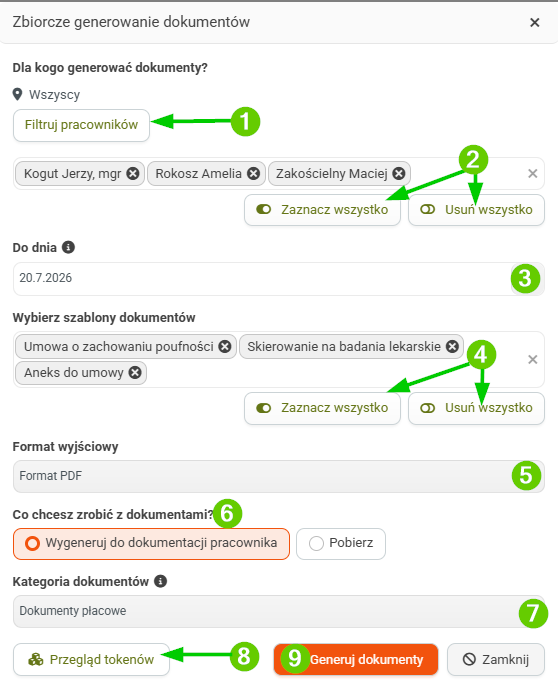Click Zaznacz wszystko under employees list
558x688 pixels.
click(322, 210)
